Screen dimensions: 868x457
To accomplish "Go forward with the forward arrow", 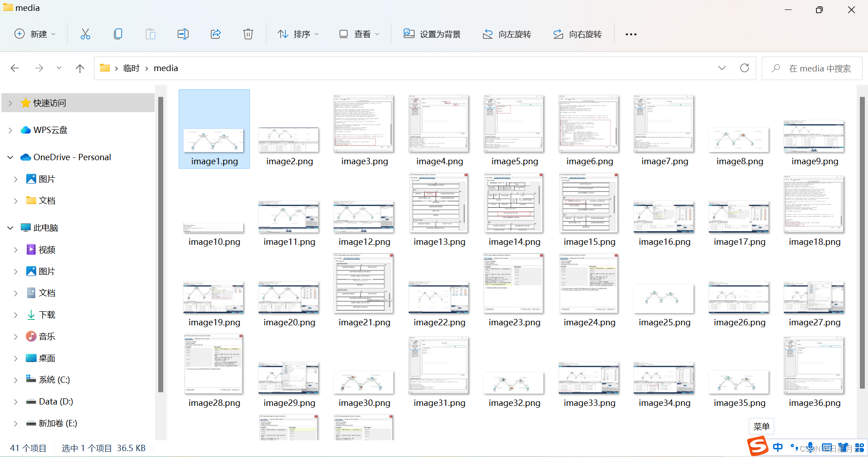I will [x=39, y=68].
